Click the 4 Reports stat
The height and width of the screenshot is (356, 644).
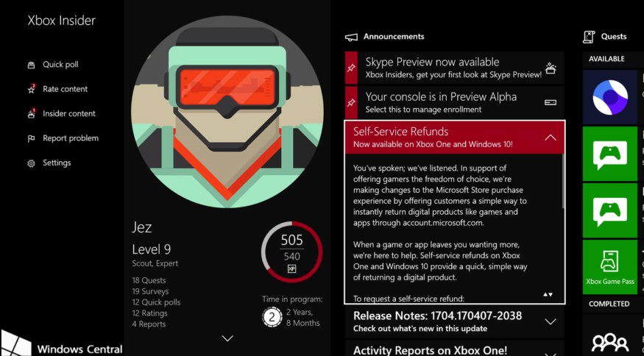[x=149, y=324]
